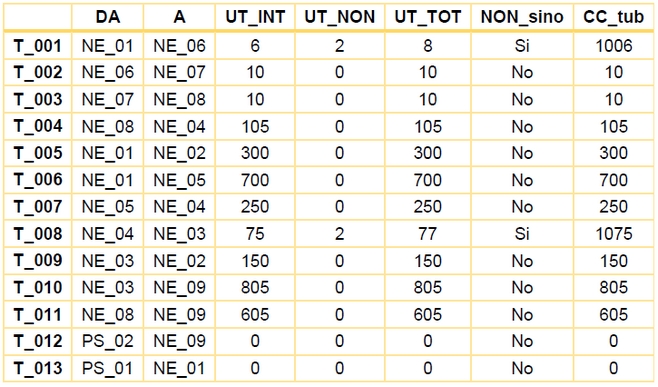Click the DA column header
The height and width of the screenshot is (387, 658).
pos(108,17)
